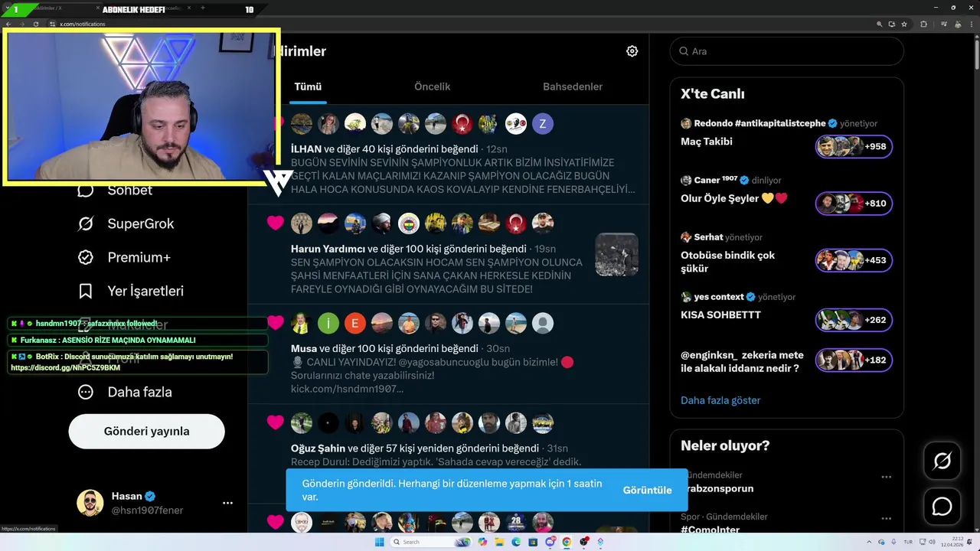Open browser extensions puzzle icon
Screen dimensions: 980x551
923,24
